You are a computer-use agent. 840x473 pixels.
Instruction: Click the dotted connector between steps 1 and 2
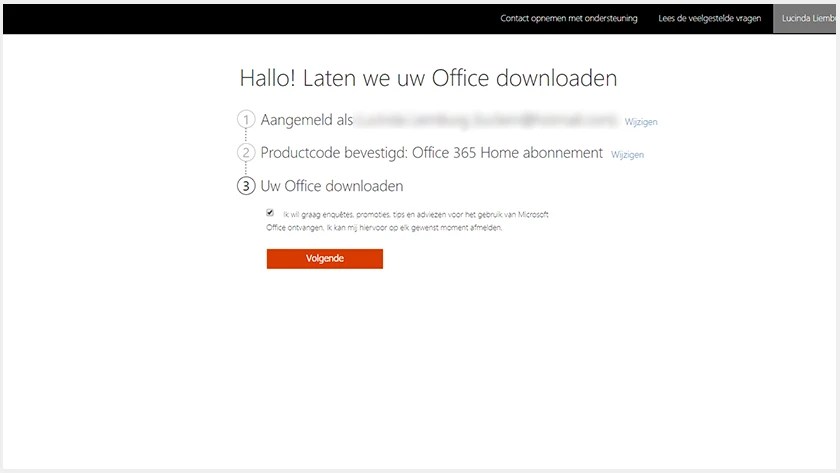(x=246, y=136)
